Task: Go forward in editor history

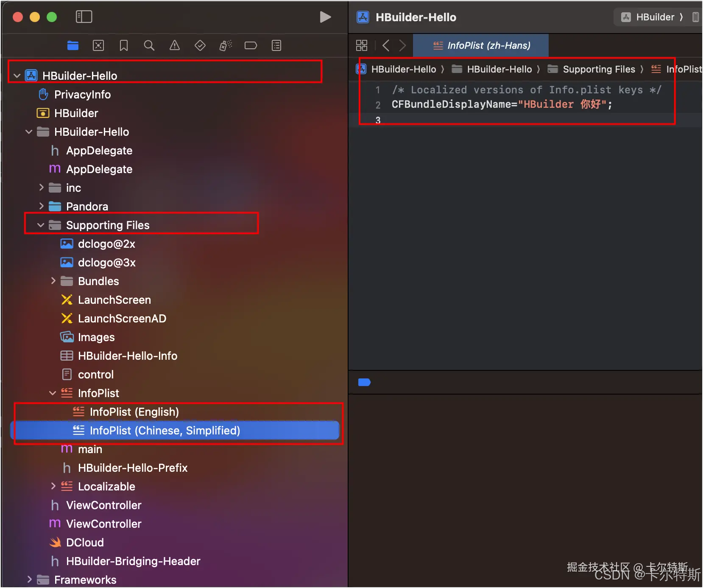Action: [402, 45]
